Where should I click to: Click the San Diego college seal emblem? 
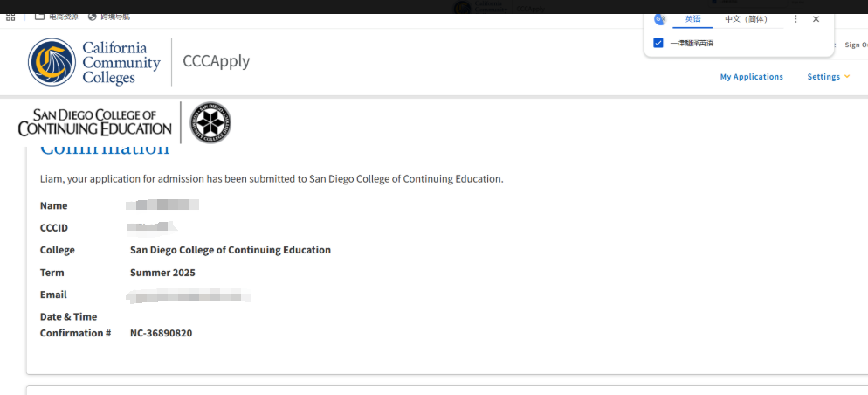tap(210, 122)
